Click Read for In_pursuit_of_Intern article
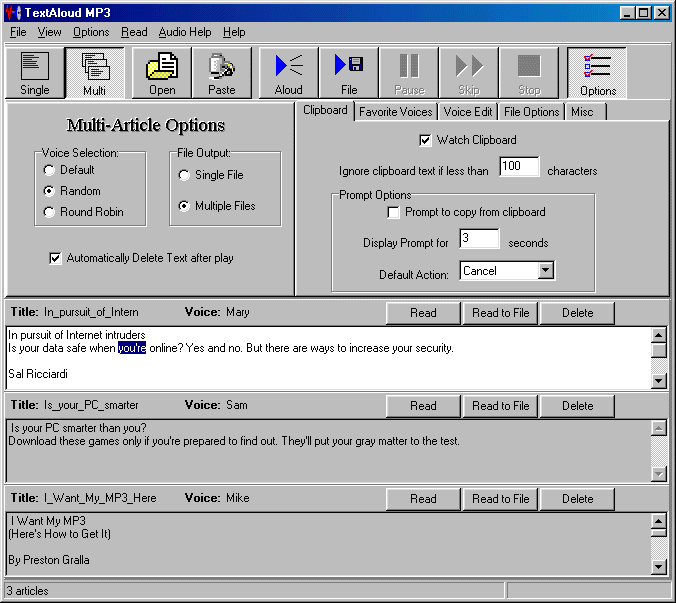676x603 pixels. (x=423, y=313)
